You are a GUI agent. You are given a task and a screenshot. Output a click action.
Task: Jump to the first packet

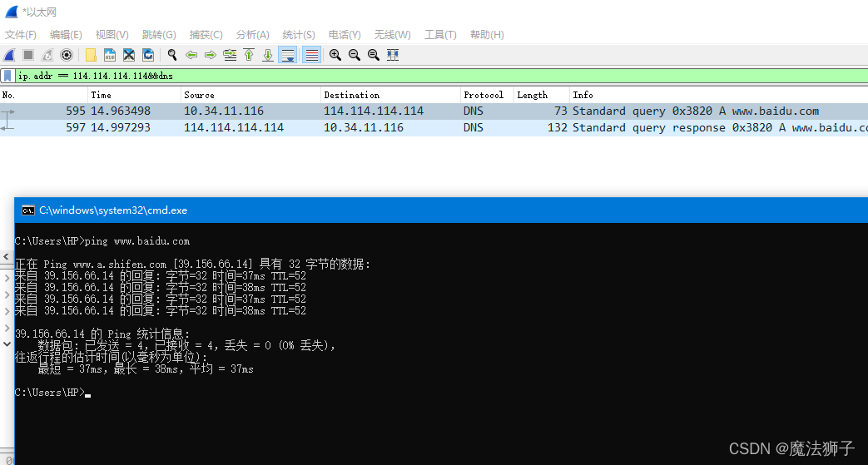pos(249,55)
